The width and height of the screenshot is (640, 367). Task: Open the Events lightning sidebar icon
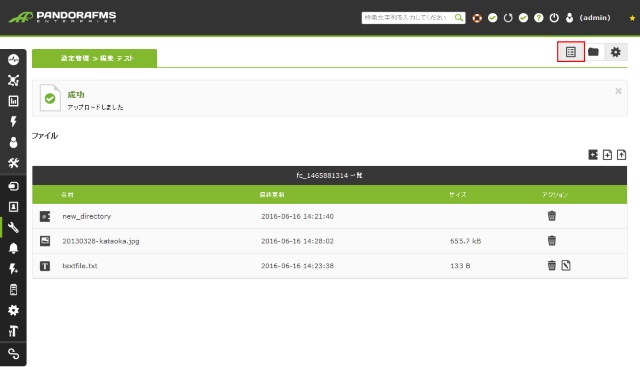(x=13, y=121)
